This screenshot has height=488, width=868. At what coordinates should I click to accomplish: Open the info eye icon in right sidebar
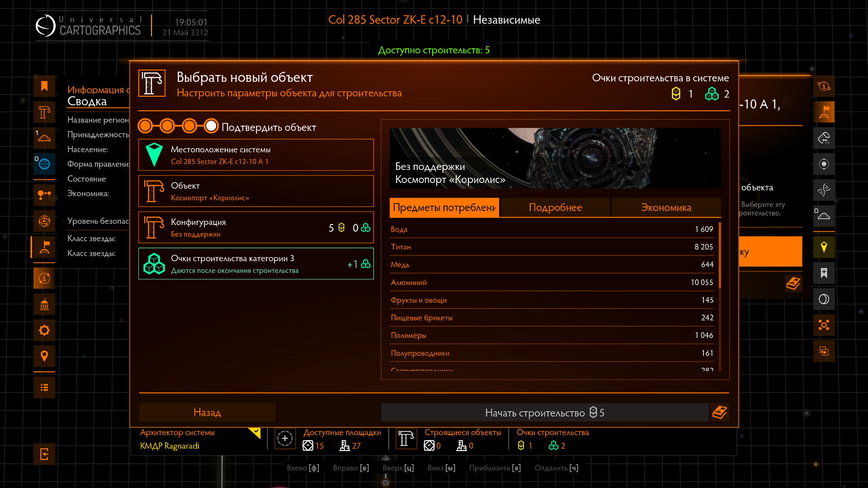824,86
